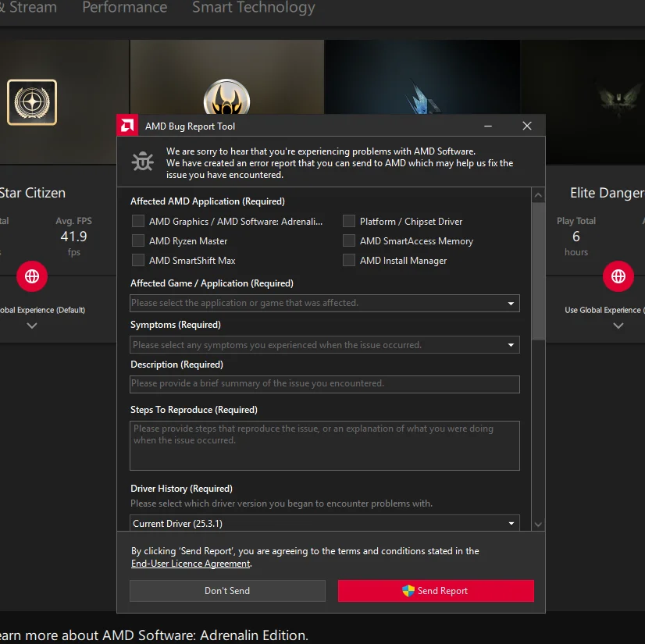Open the Symptoms dropdown list
The width and height of the screenshot is (645, 644).
click(x=325, y=345)
